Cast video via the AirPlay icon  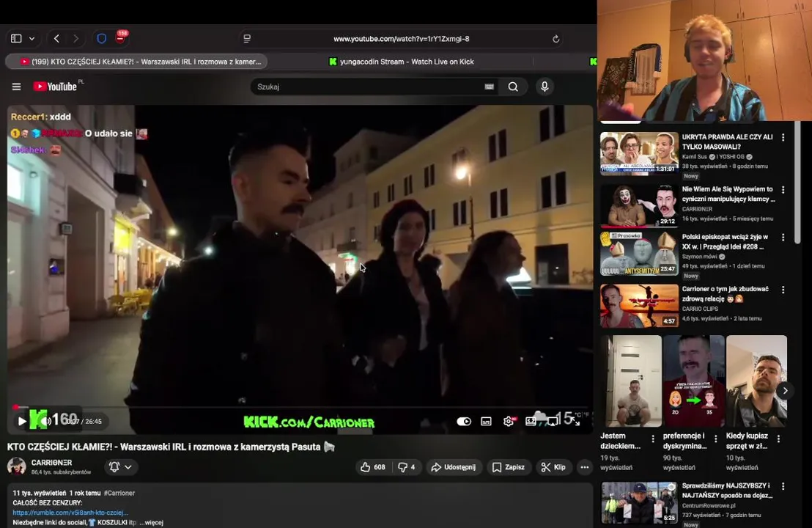(553, 421)
